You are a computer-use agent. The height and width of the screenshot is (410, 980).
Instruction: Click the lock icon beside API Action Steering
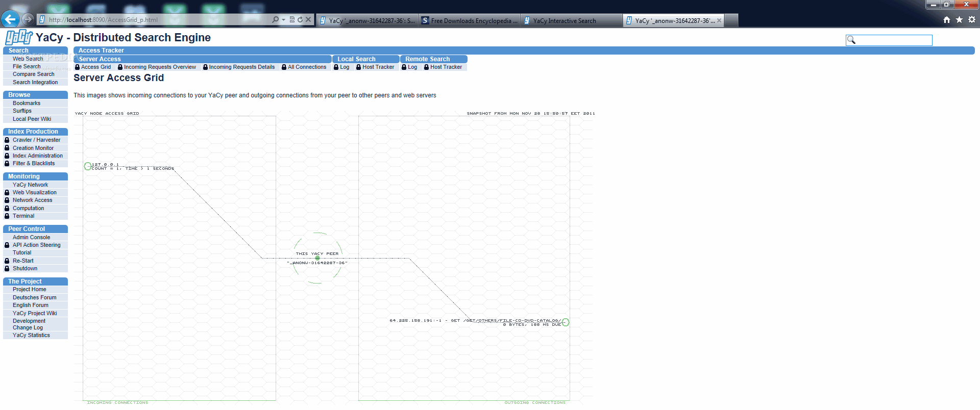[7, 245]
